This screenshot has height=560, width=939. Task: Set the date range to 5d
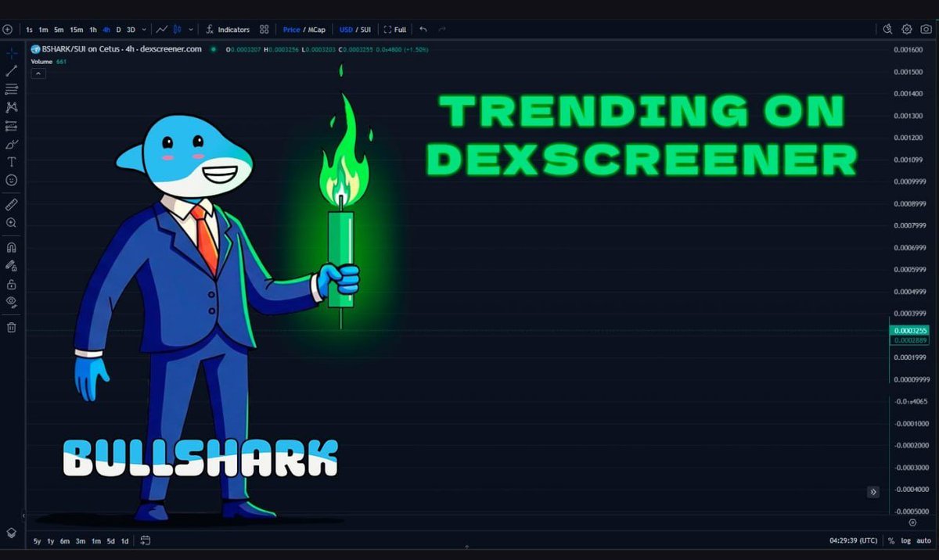click(x=110, y=541)
